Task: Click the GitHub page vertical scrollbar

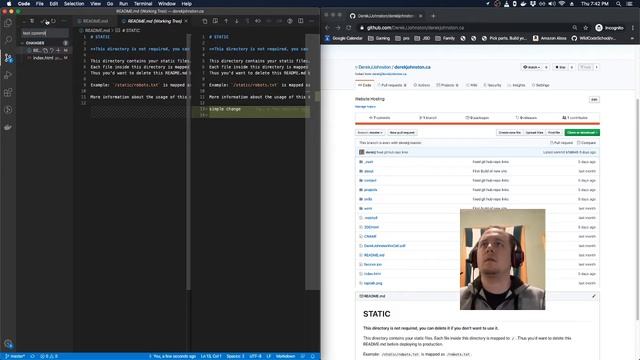Action: click(637, 208)
